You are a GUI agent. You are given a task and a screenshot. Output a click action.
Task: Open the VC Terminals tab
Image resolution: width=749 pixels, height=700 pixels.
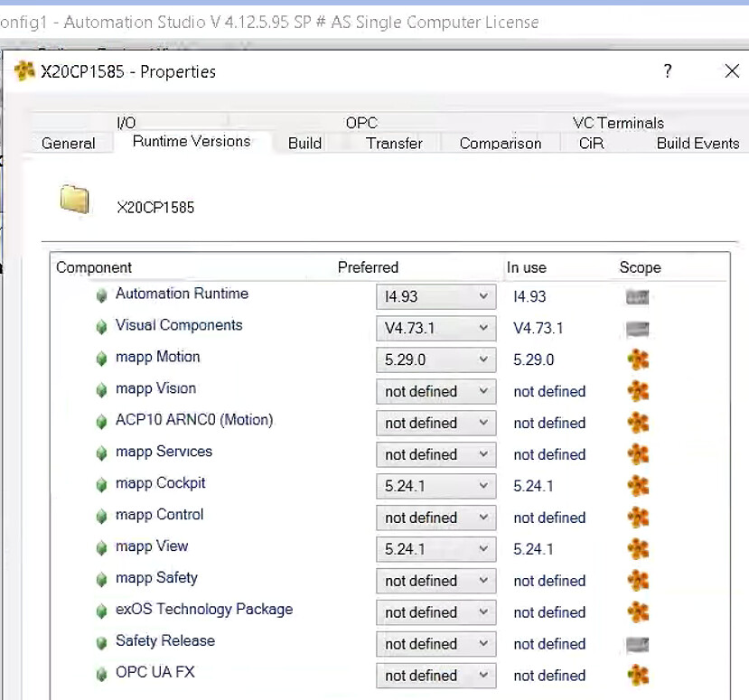tap(618, 123)
